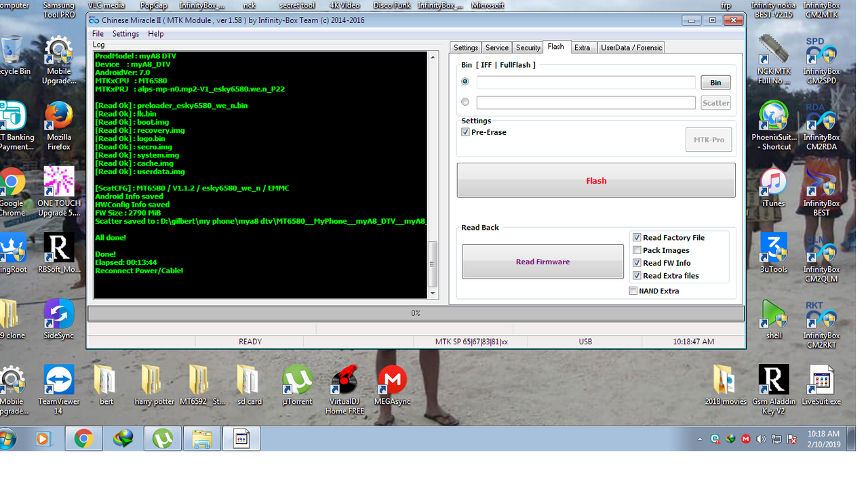Image resolution: width=868 pixels, height=488 pixels.
Task: Open the volume control in system tray
Action: [x=760, y=439]
